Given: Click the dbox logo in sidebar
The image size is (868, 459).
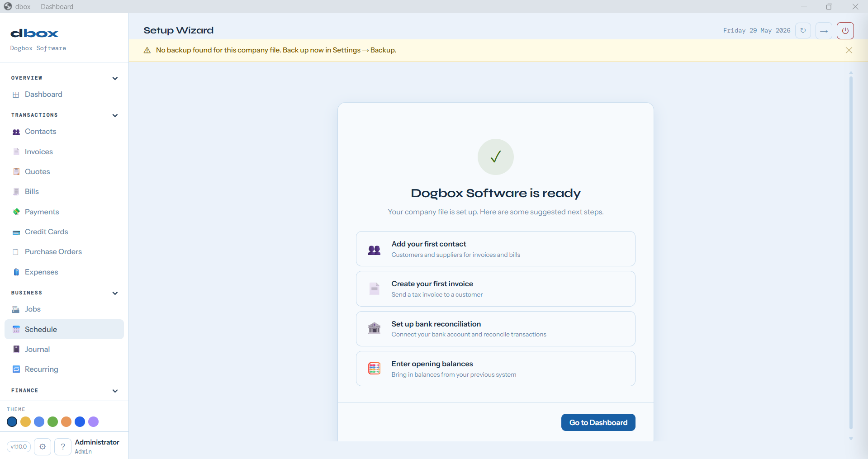Looking at the screenshot, I should click(34, 33).
